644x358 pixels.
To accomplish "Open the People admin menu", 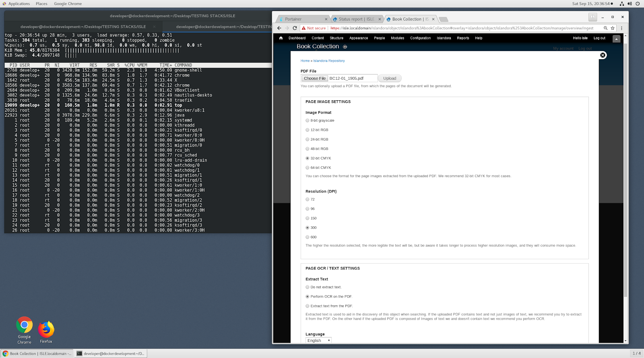I will [379, 38].
